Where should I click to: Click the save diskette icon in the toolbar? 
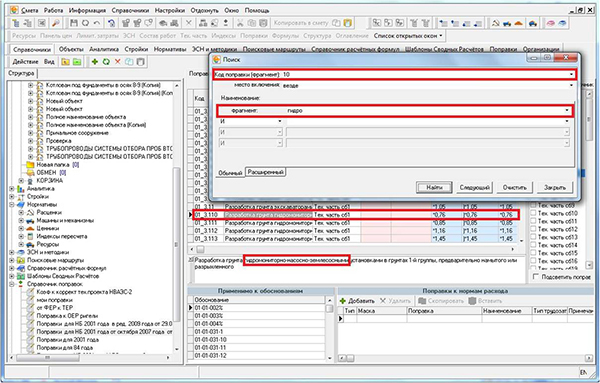tap(74, 23)
